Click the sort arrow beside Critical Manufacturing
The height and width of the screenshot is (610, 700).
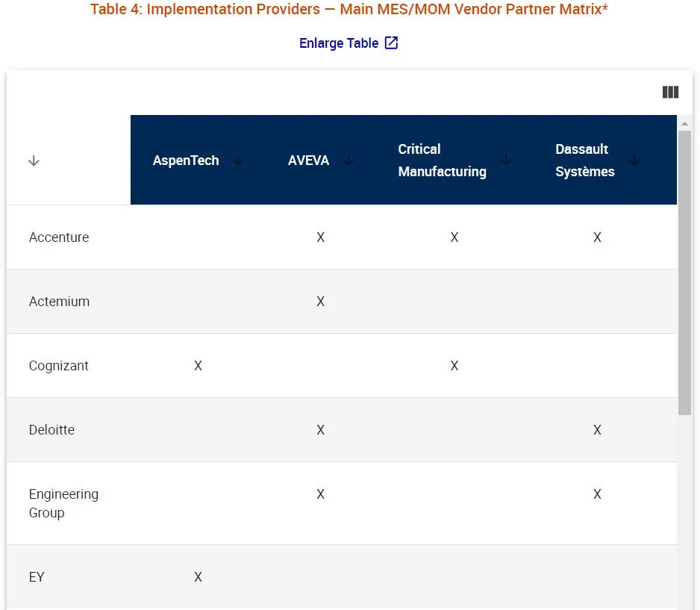tap(506, 160)
